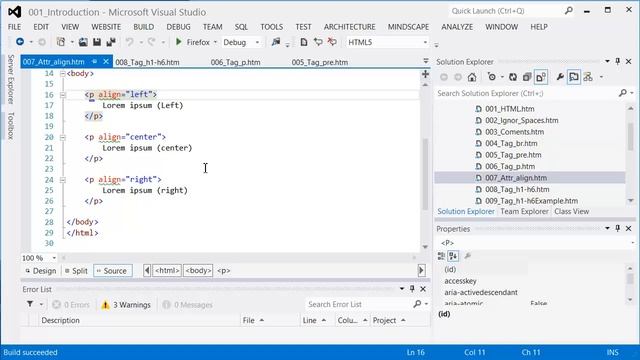Click the Quick Launch search icon
This screenshot has height=360, width=640.
569,11
